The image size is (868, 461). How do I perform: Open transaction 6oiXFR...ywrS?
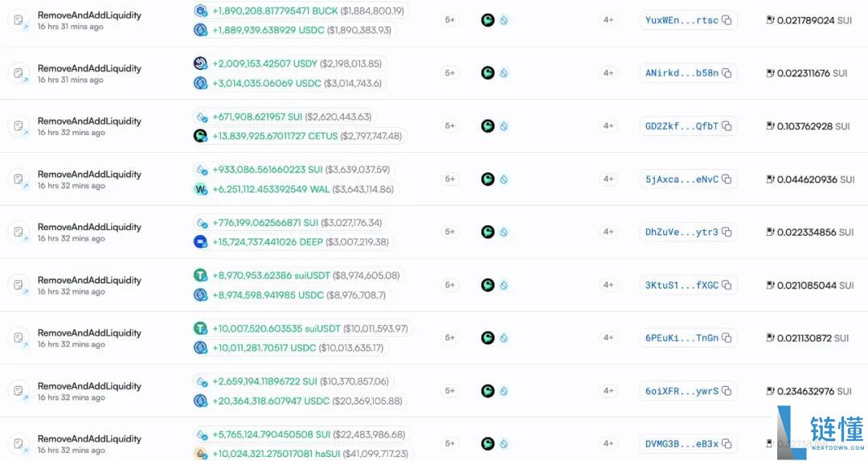click(x=682, y=391)
